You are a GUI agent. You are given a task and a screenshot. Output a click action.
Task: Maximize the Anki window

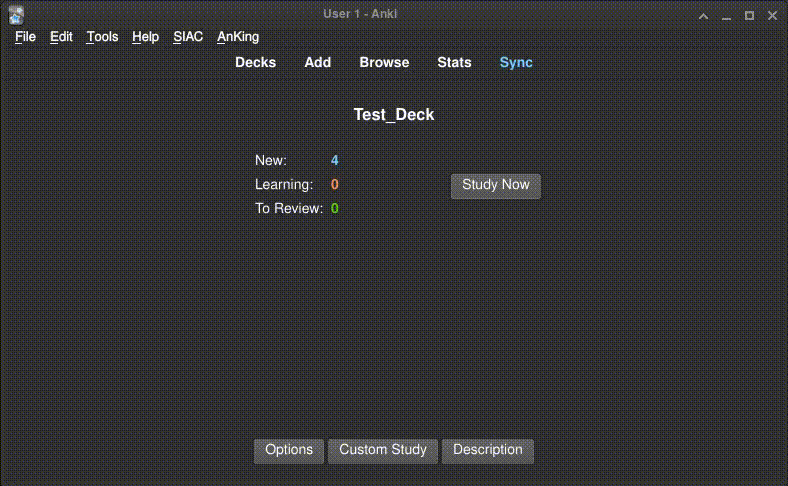click(x=749, y=16)
